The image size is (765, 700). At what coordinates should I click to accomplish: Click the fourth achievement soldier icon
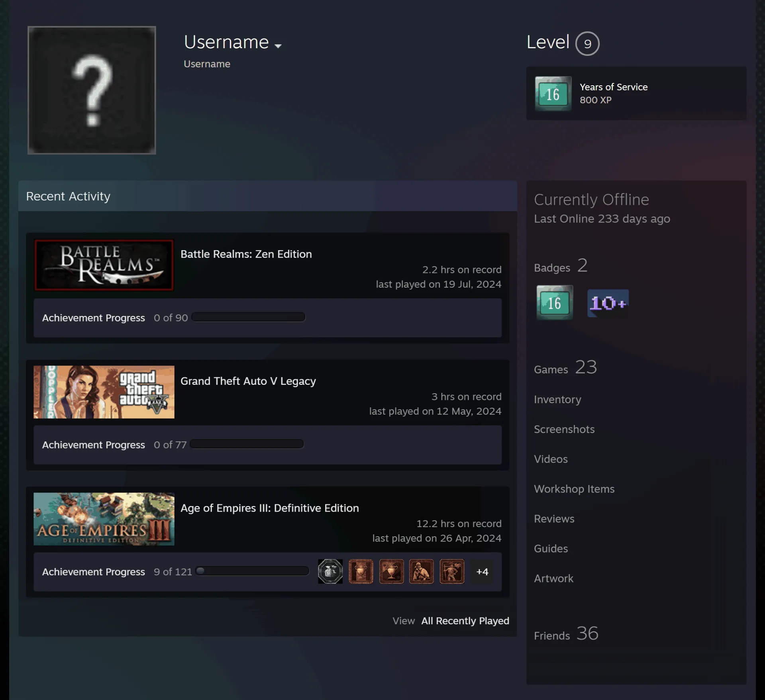(422, 571)
